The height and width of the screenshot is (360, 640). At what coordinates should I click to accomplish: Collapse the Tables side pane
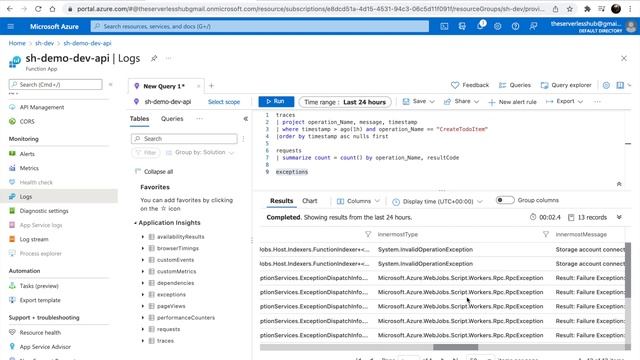tap(245, 119)
